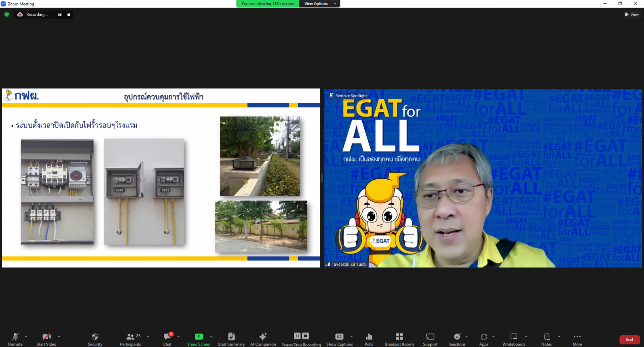The image size is (644, 347).
Task: Open Breakout Rooms
Action: tap(399, 339)
